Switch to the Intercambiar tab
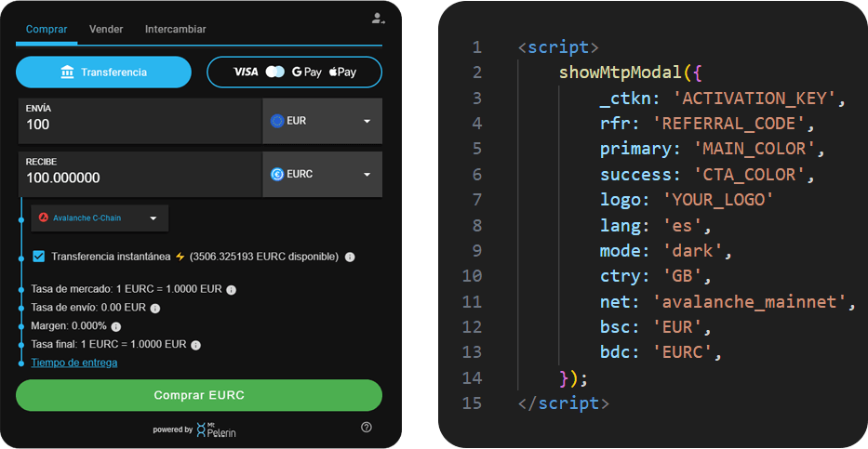 coord(175,29)
